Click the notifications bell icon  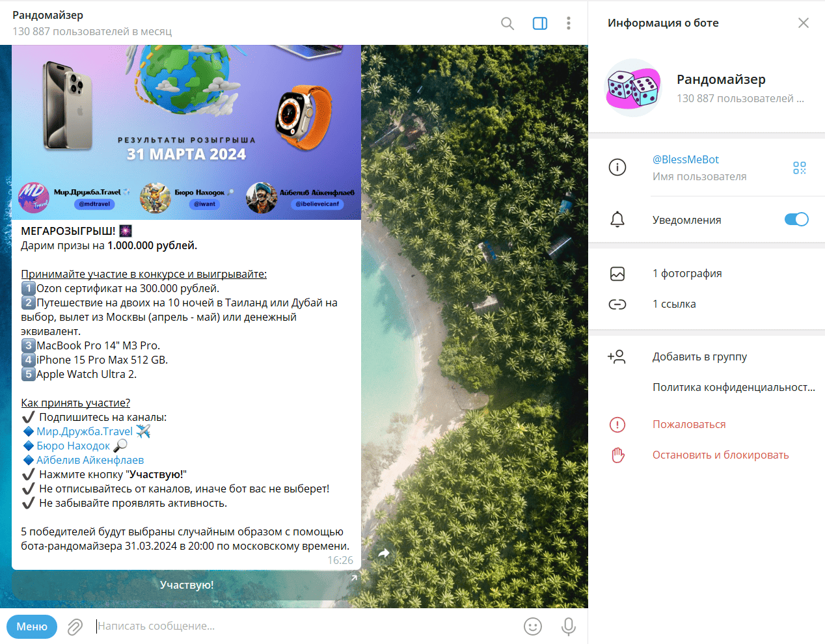(x=617, y=220)
